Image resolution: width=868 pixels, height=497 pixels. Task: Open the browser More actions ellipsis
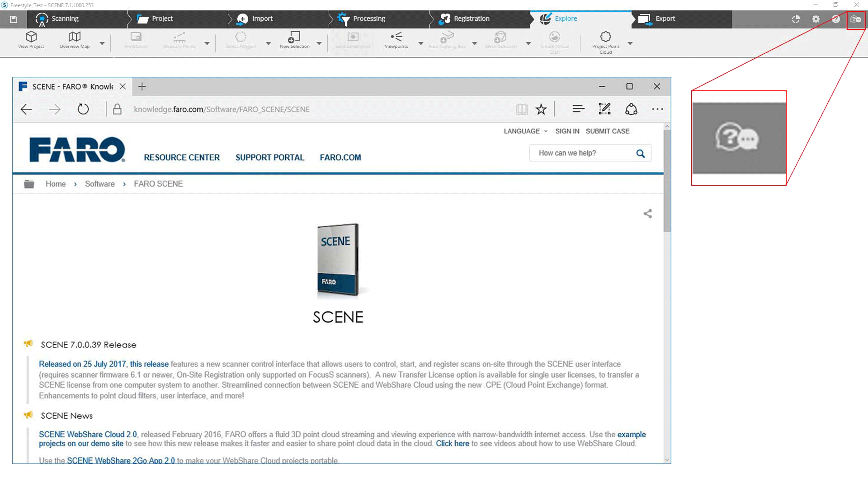657,109
